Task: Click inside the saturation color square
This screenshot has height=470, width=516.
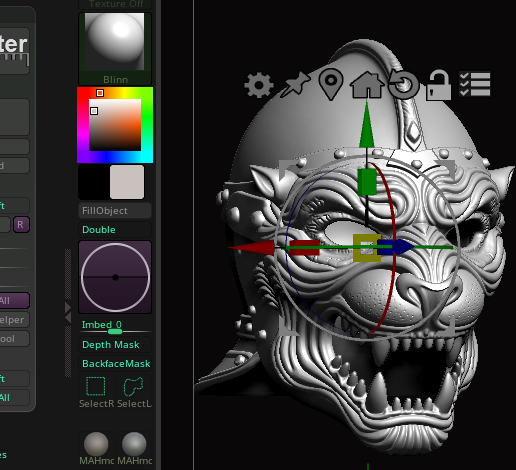Action: click(x=115, y=125)
